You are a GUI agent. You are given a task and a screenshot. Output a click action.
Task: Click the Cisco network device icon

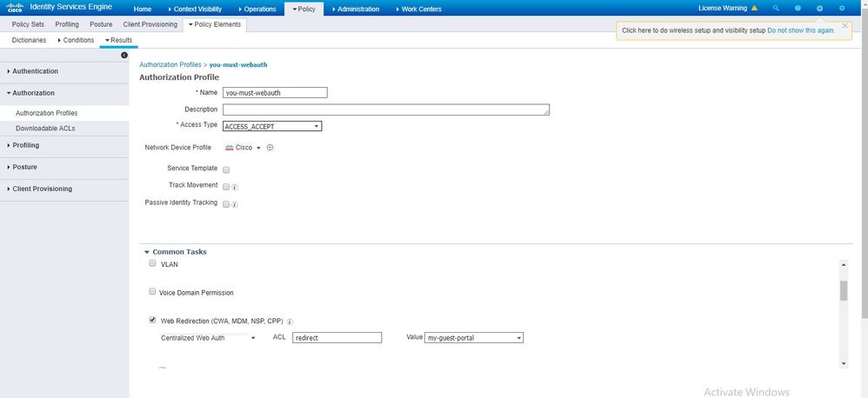pyautogui.click(x=230, y=148)
